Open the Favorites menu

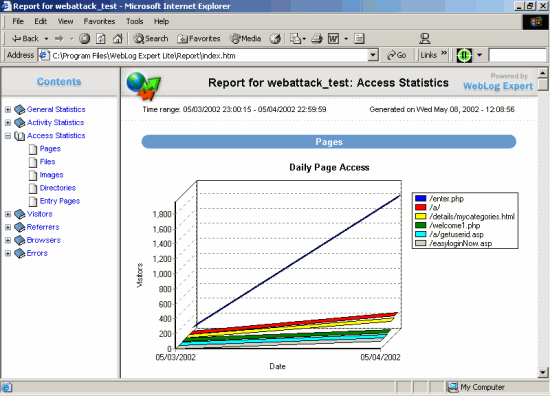[x=99, y=21]
